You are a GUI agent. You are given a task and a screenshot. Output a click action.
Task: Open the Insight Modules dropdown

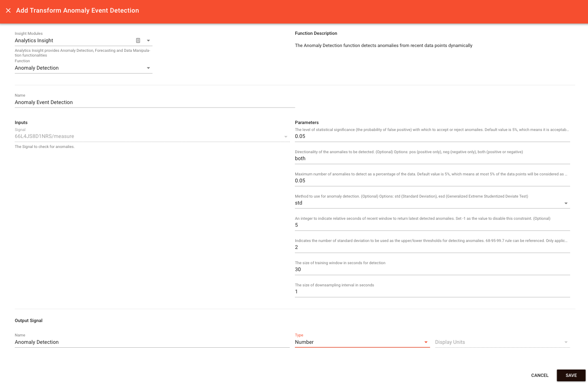(x=148, y=40)
